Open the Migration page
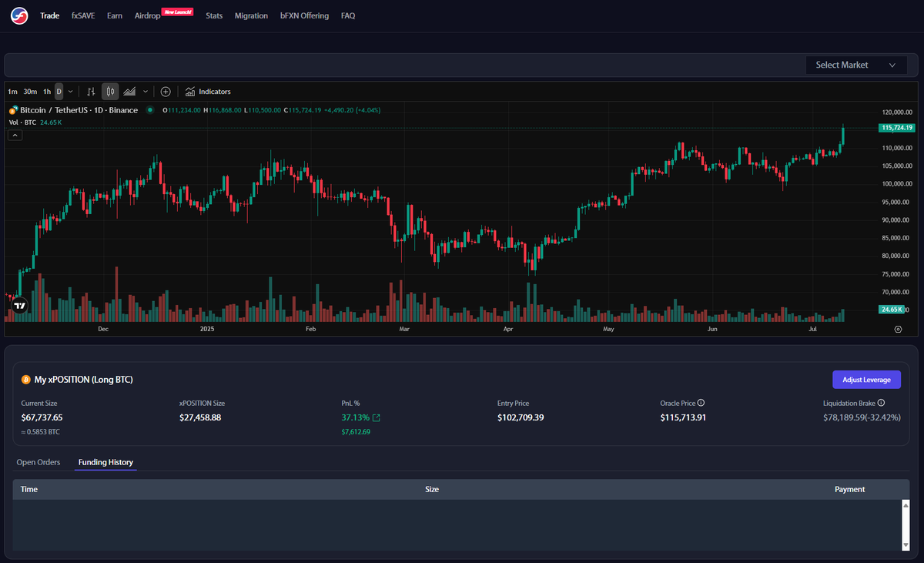924x563 pixels. click(x=251, y=15)
